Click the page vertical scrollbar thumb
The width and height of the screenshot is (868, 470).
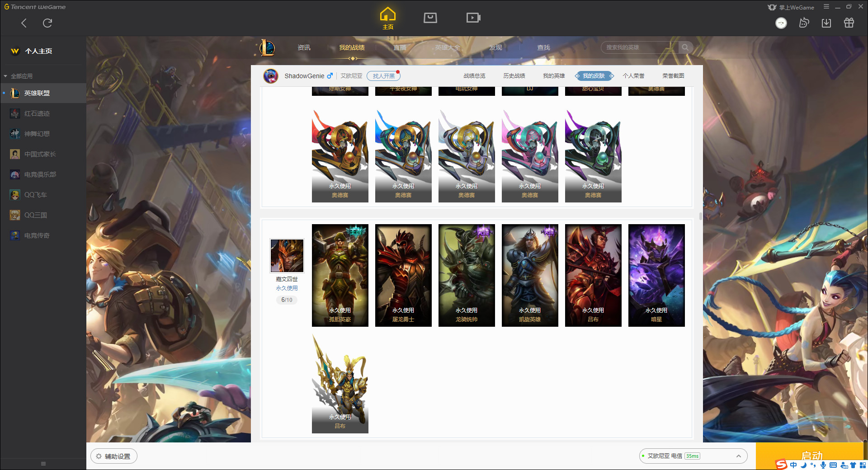point(700,216)
